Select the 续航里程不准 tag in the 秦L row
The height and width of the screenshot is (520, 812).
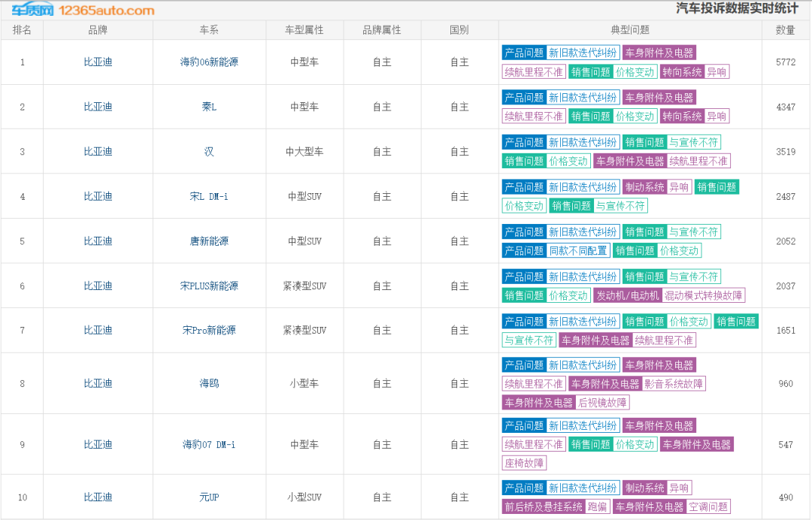(534, 116)
